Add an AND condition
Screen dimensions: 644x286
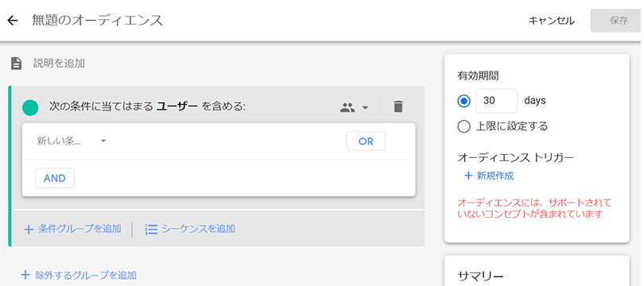click(x=55, y=178)
